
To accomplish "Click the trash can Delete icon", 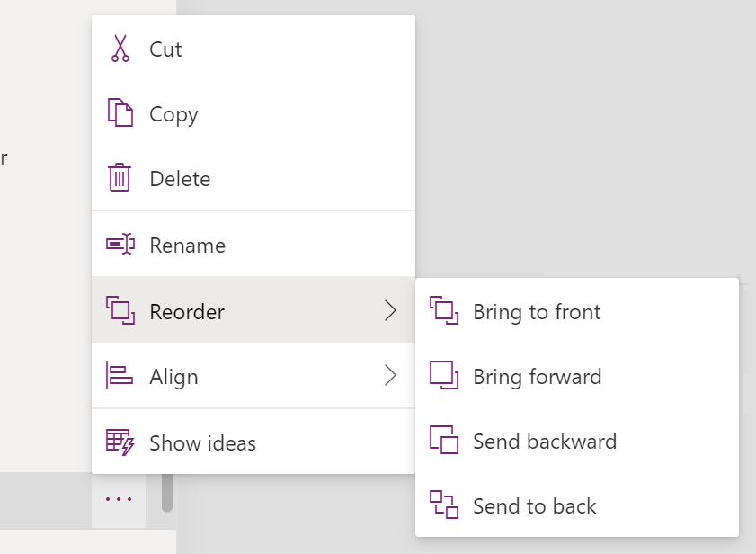I will pos(120,178).
